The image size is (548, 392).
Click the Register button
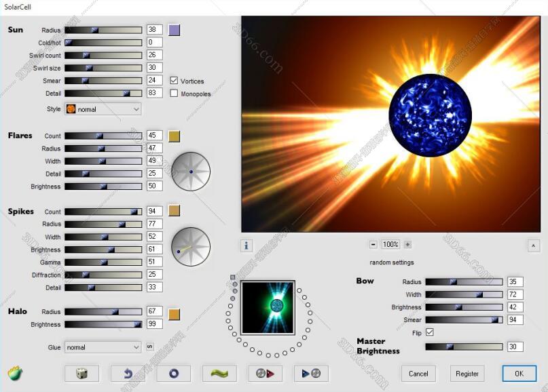(x=467, y=373)
